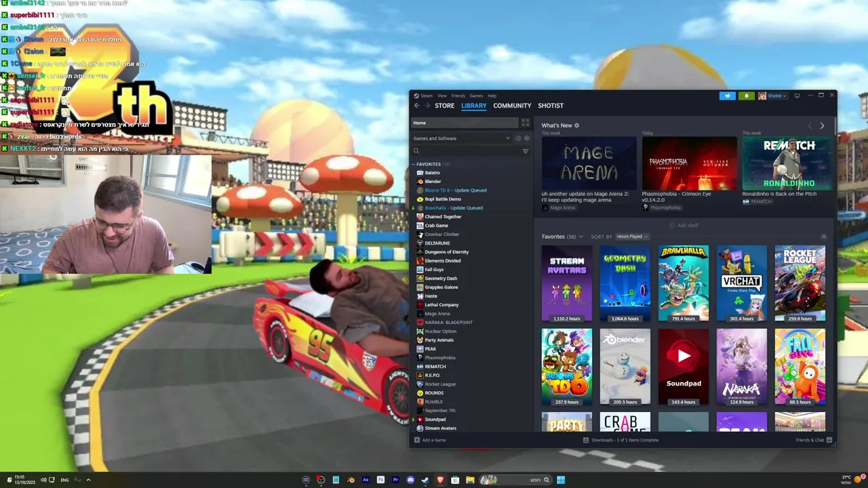The height and width of the screenshot is (488, 868).
Task: Open File Explorer from the taskbar
Action: 470,480
